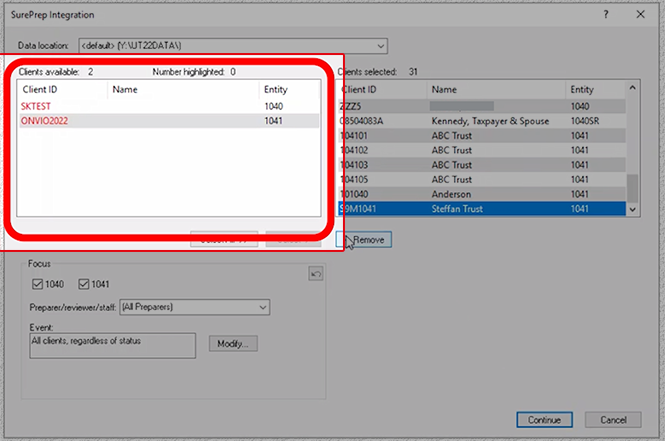The image size is (665, 441).
Task: Click the reset focus undo icon
Action: click(316, 274)
